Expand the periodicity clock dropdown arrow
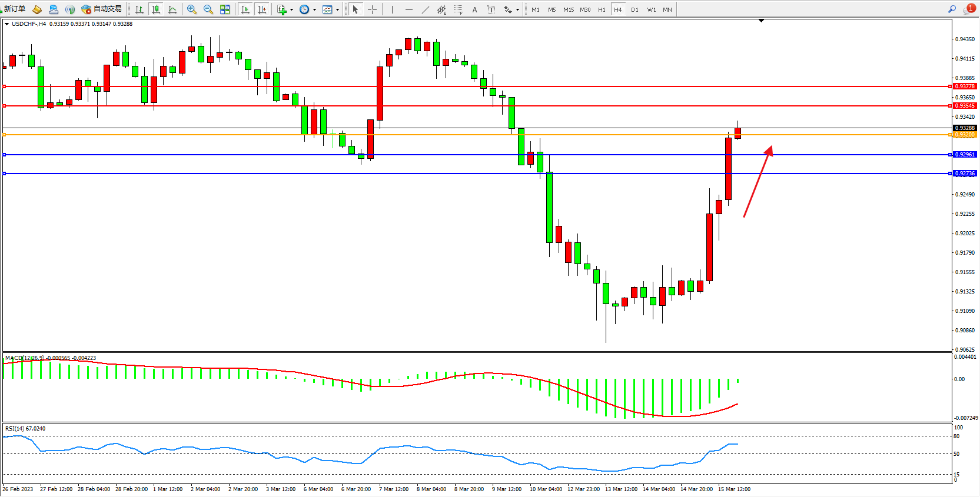Image resolution: width=980 pixels, height=497 pixels. (x=314, y=9)
